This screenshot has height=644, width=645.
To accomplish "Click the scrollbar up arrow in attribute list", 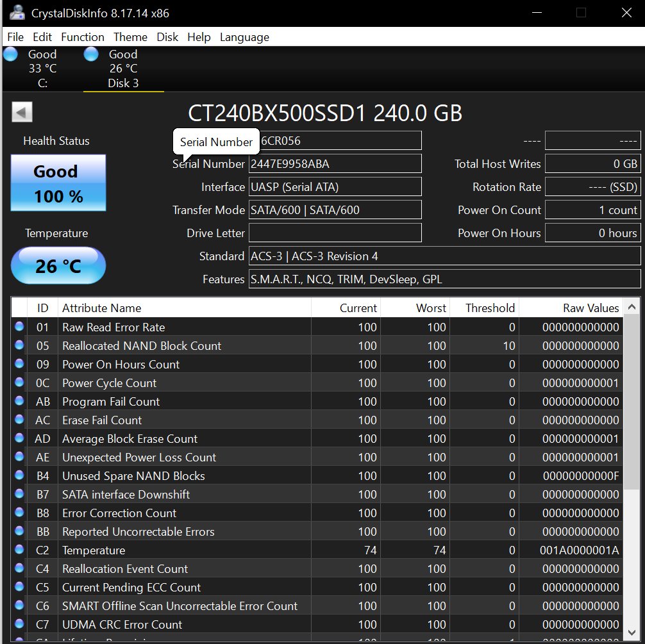I will (x=632, y=307).
